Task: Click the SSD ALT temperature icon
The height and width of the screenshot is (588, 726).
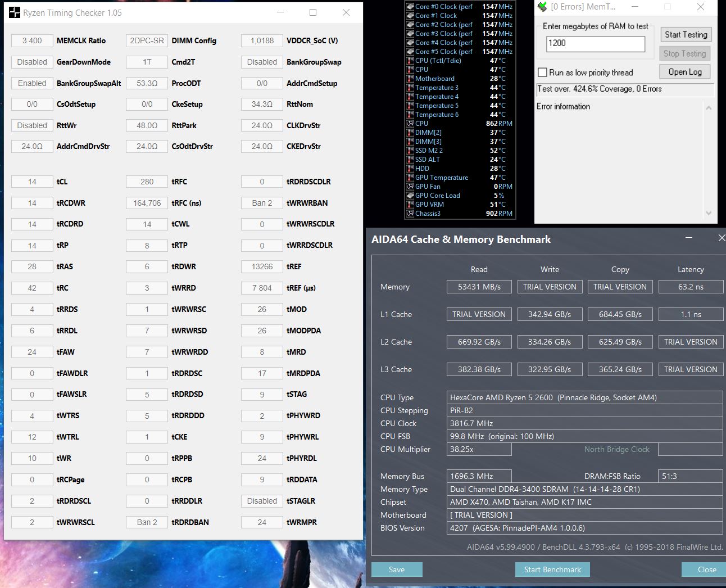Action: coord(410,160)
